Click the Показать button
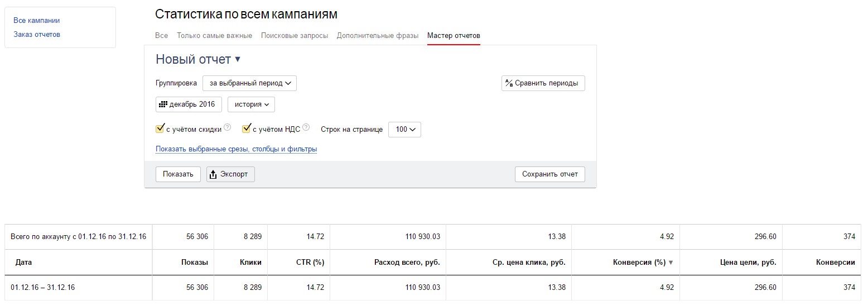The image size is (868, 305). coord(178,174)
